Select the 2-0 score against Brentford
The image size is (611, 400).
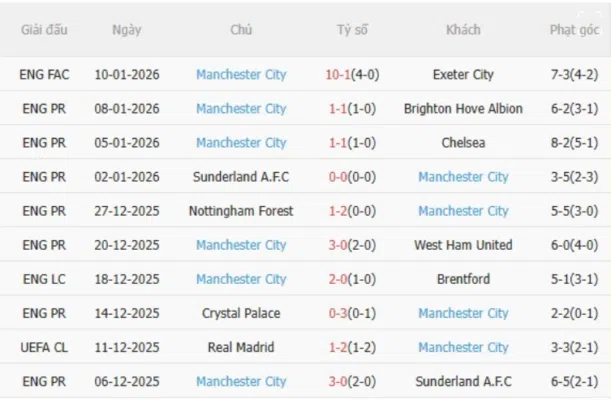pos(338,279)
